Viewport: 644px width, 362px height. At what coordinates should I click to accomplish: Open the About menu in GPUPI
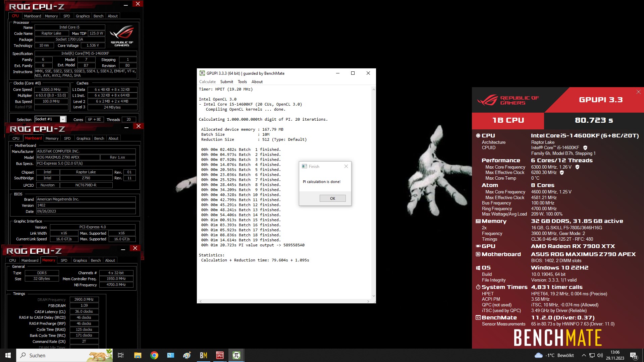(257, 82)
